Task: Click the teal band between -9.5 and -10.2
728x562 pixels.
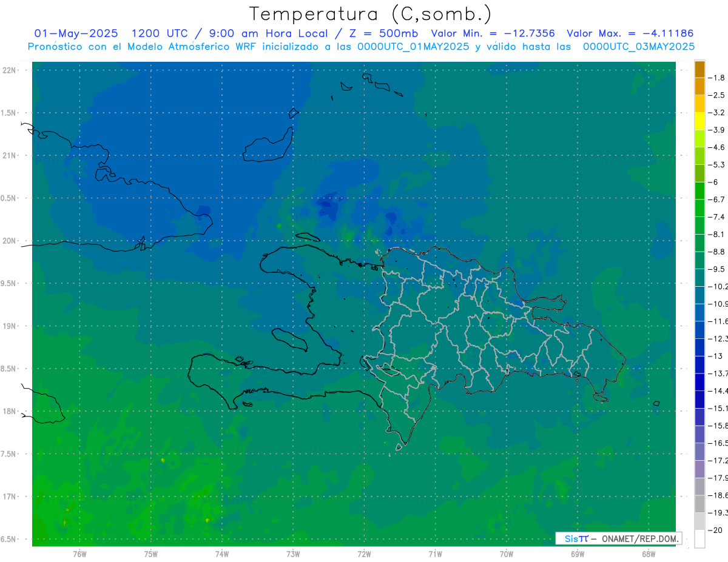Action: point(699,278)
